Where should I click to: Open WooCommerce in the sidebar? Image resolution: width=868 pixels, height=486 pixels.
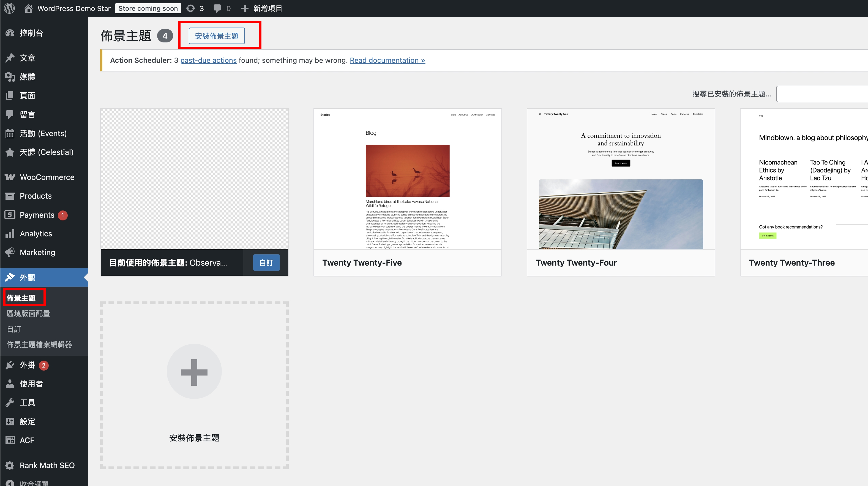click(47, 177)
